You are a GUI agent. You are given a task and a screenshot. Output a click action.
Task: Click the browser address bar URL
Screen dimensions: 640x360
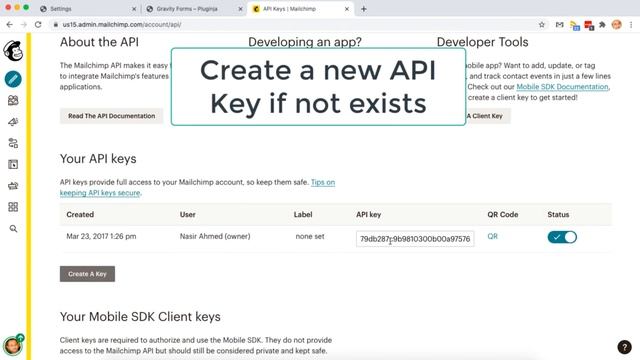pos(122,24)
